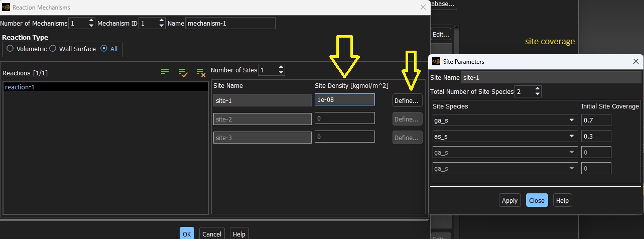Click the OK button in Reaction Mechanisms
The image size is (644, 239).
click(187, 233)
